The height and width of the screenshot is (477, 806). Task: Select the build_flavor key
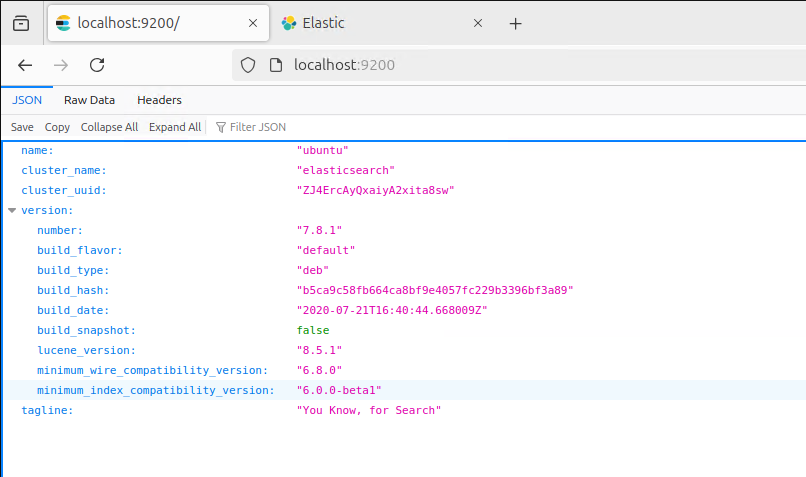click(80, 251)
